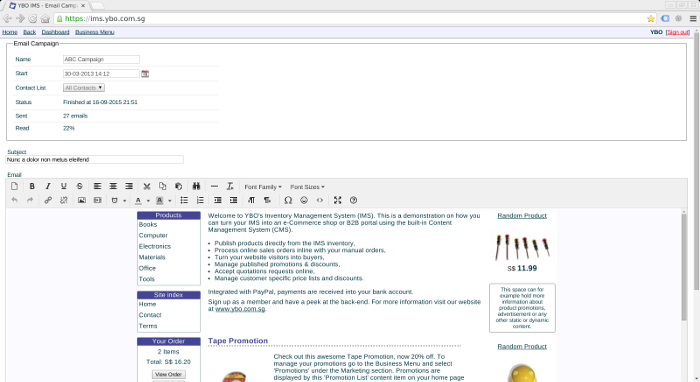
Task: Toggle fullscreen editor mode
Action: (x=338, y=200)
